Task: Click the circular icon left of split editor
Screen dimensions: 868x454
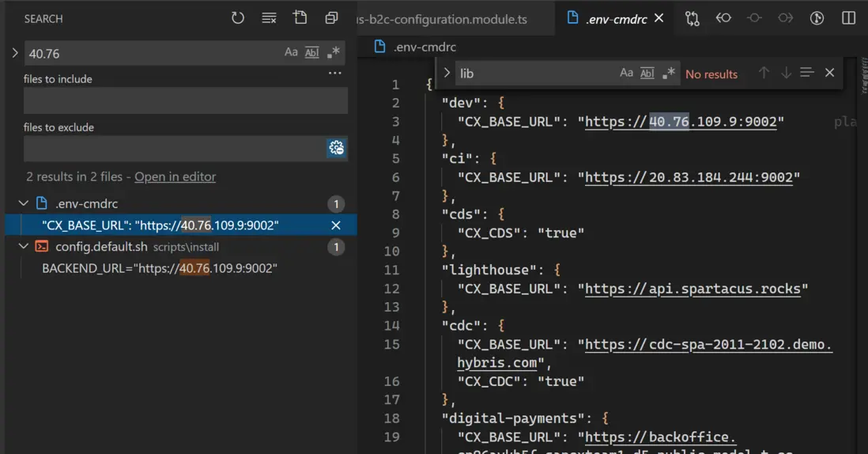Action: pos(817,18)
